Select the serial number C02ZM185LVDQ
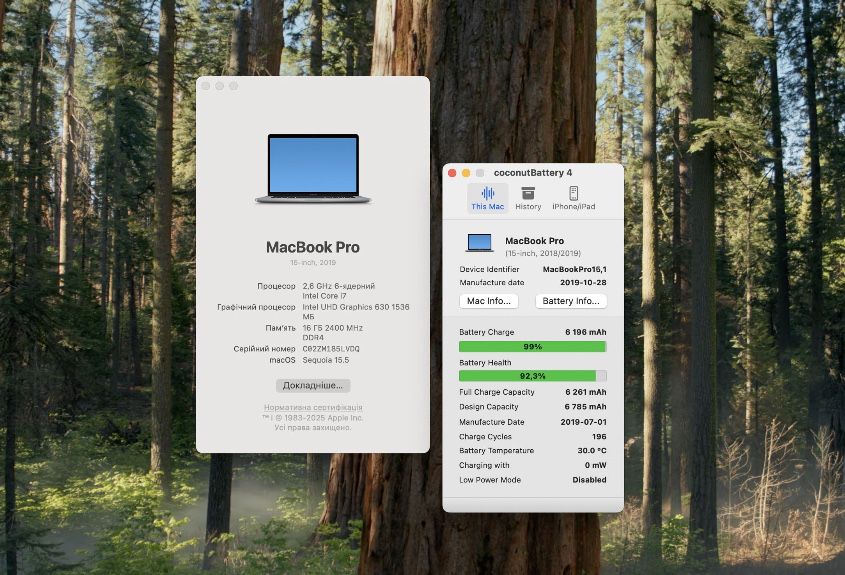Viewport: 845px width, 575px height. (x=331, y=349)
